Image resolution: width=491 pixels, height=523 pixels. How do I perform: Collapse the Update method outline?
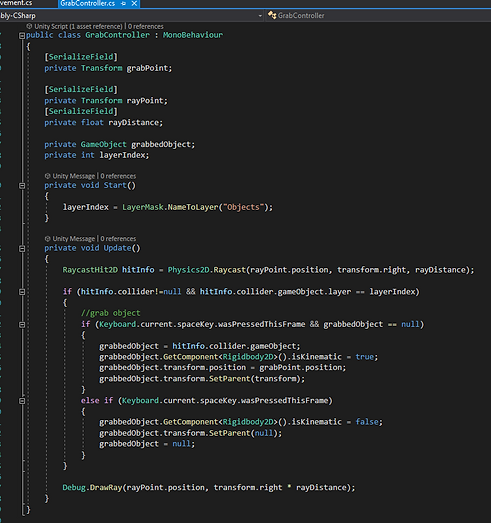(x=22, y=248)
